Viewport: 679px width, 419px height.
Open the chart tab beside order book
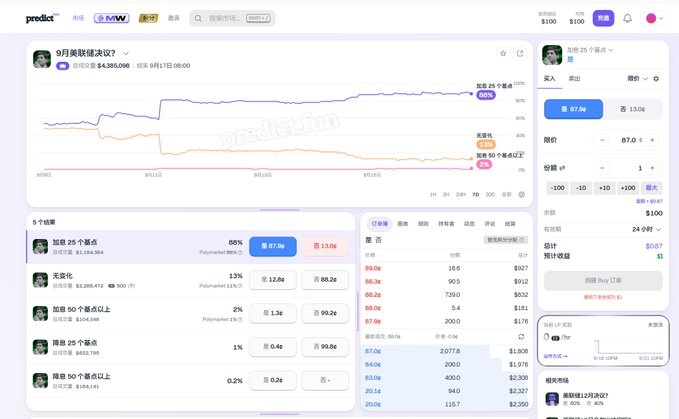coord(403,224)
